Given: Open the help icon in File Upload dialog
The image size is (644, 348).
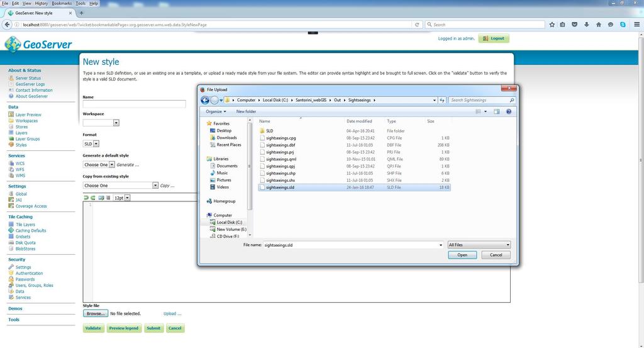Looking at the screenshot, I should coord(508,111).
